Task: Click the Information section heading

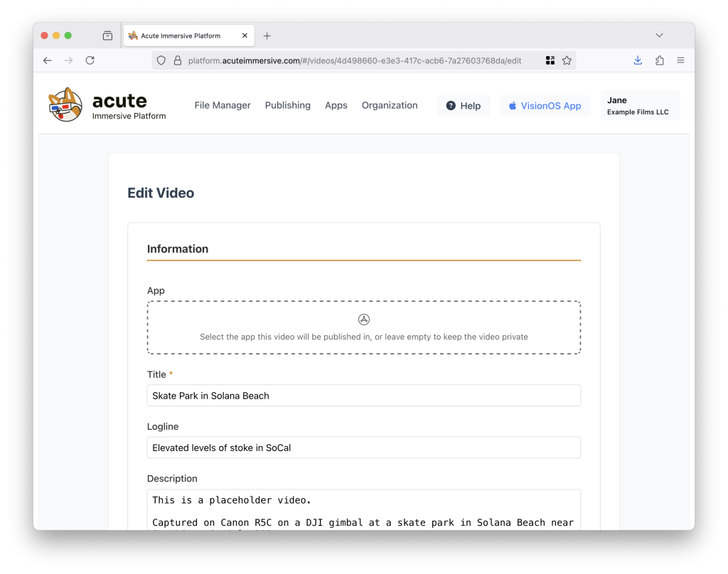Action: tap(177, 249)
